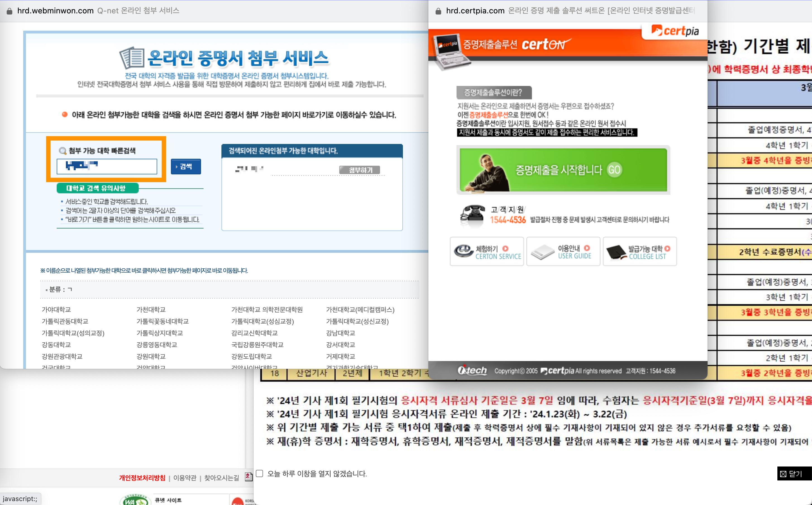This screenshot has width=812, height=505.
Task: Open the USER GUIDE button
Action: click(x=563, y=251)
